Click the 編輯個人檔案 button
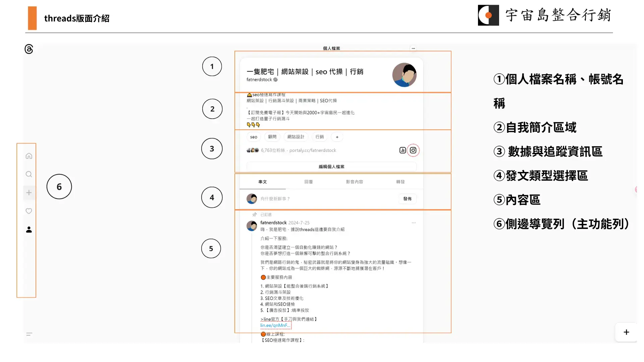 coord(331,167)
